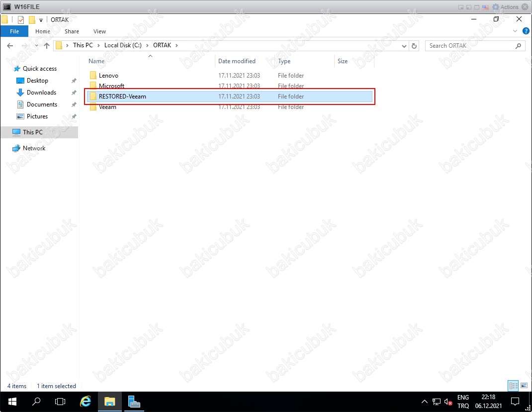This screenshot has height=412, width=532.
Task: Open Explorer Help question mark icon
Action: [x=526, y=31]
